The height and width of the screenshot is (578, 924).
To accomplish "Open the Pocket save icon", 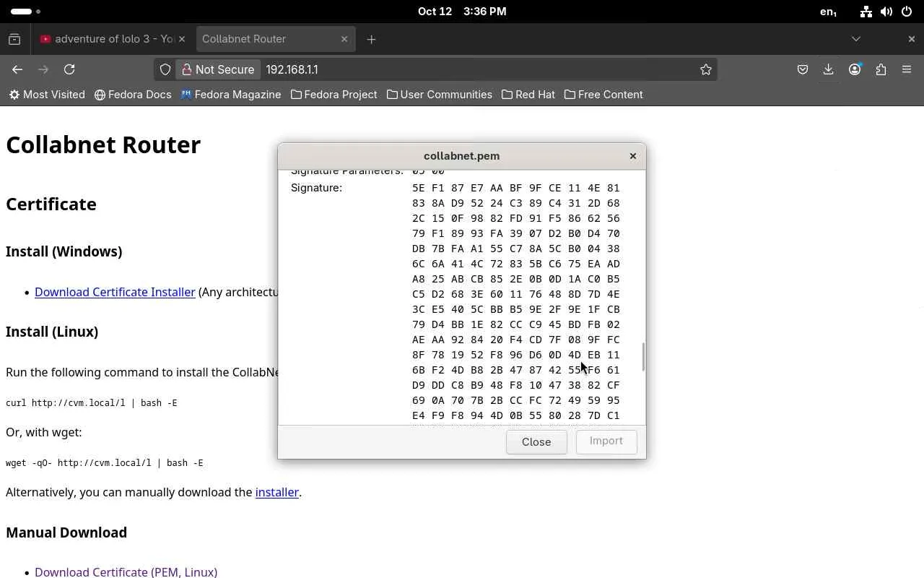I will (x=803, y=69).
